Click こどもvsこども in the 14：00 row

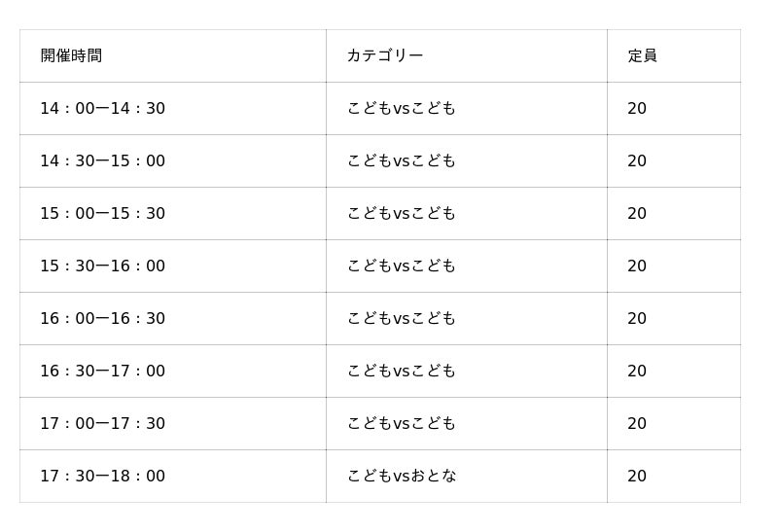(x=401, y=109)
